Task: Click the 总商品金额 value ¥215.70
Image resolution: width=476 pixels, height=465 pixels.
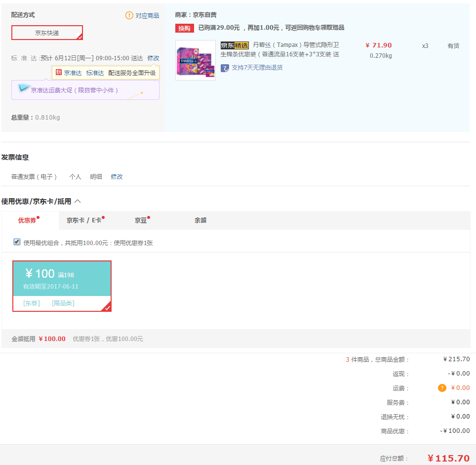Action: [456, 359]
